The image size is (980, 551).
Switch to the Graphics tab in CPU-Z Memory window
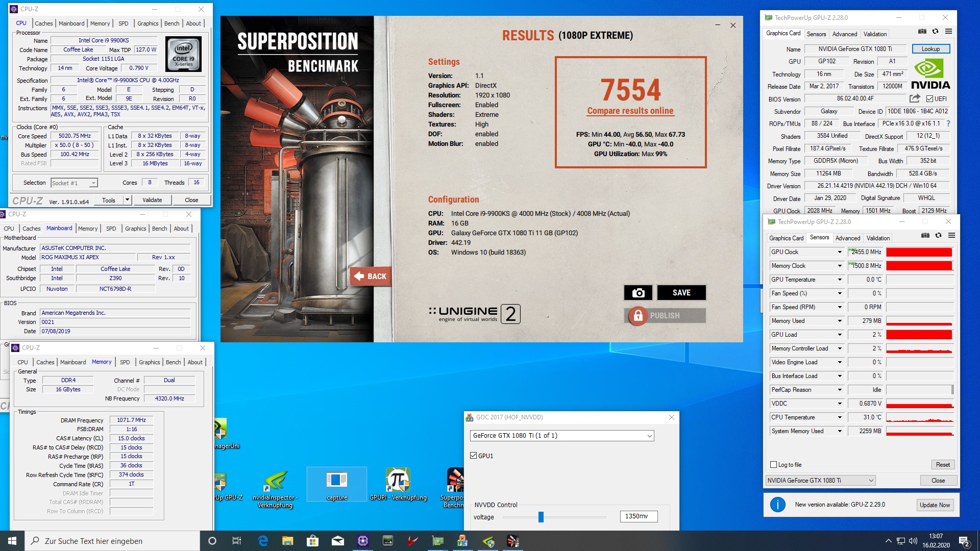pyautogui.click(x=150, y=362)
